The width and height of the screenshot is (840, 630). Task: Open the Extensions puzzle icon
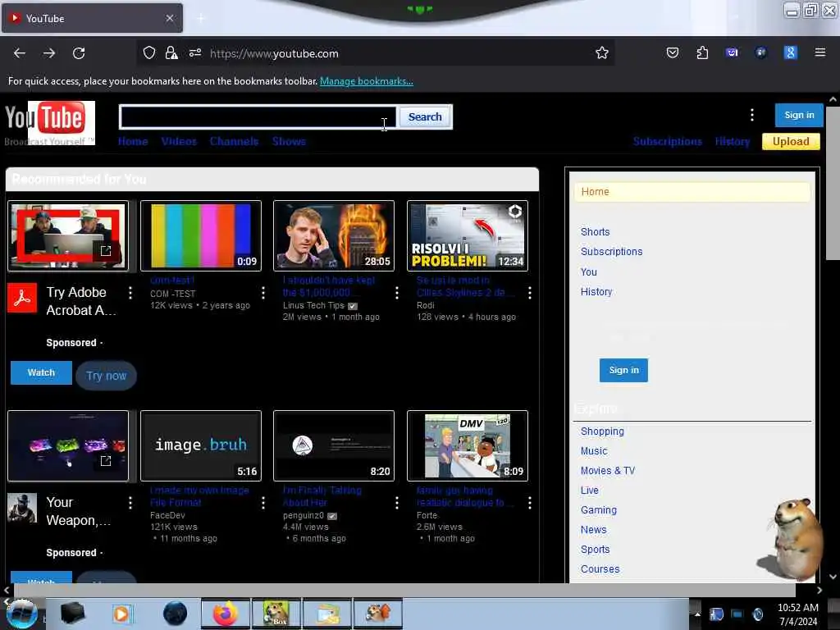click(x=702, y=52)
